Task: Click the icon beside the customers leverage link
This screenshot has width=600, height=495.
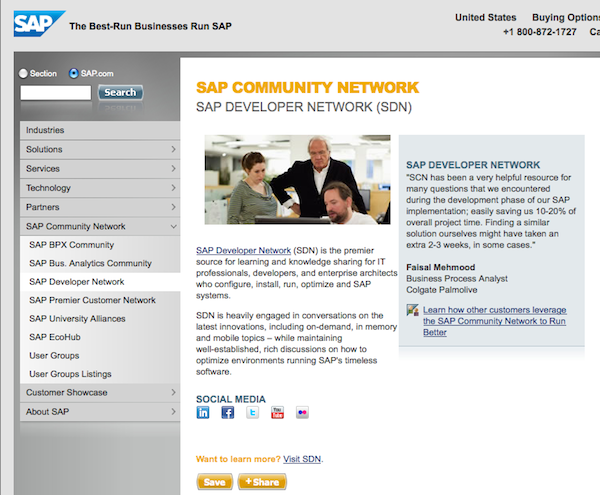Action: point(412,310)
